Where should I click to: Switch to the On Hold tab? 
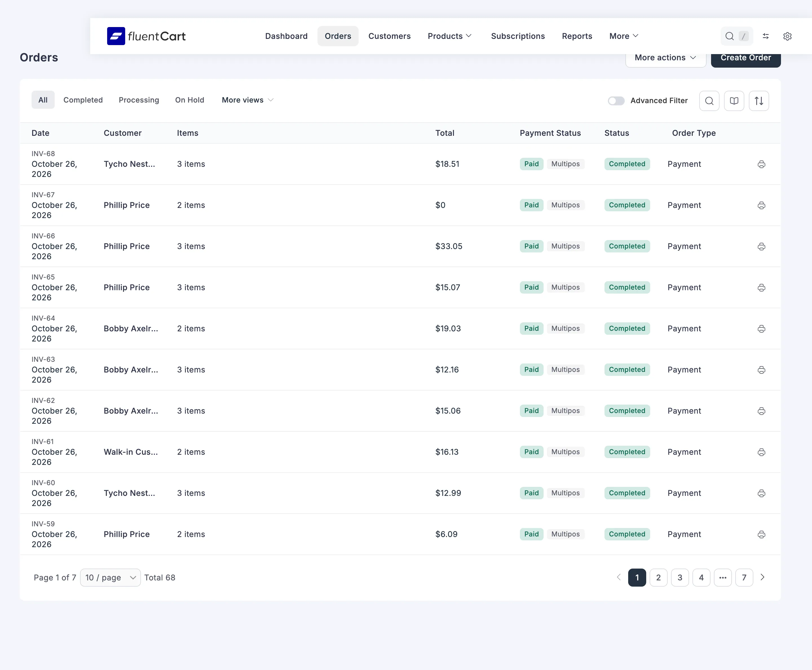tap(189, 100)
